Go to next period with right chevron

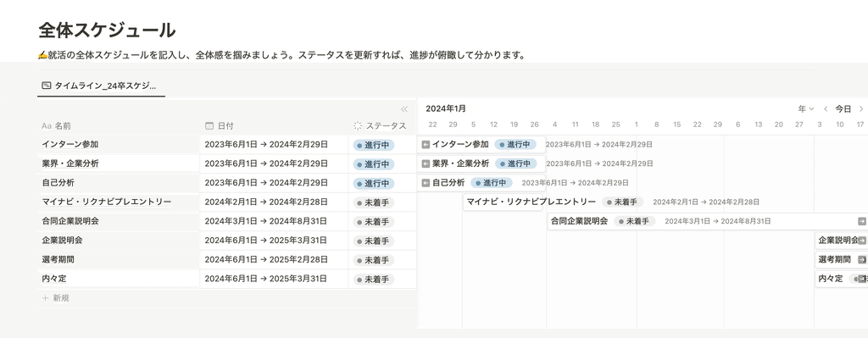click(861, 109)
